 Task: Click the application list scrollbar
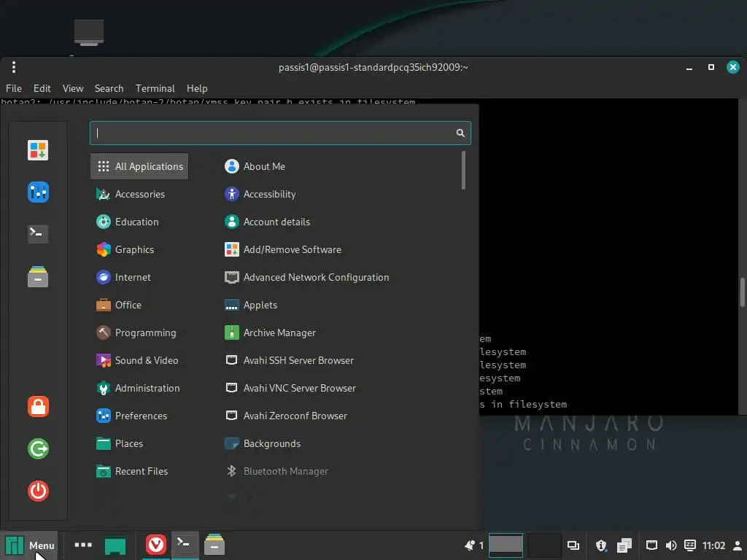(463, 171)
